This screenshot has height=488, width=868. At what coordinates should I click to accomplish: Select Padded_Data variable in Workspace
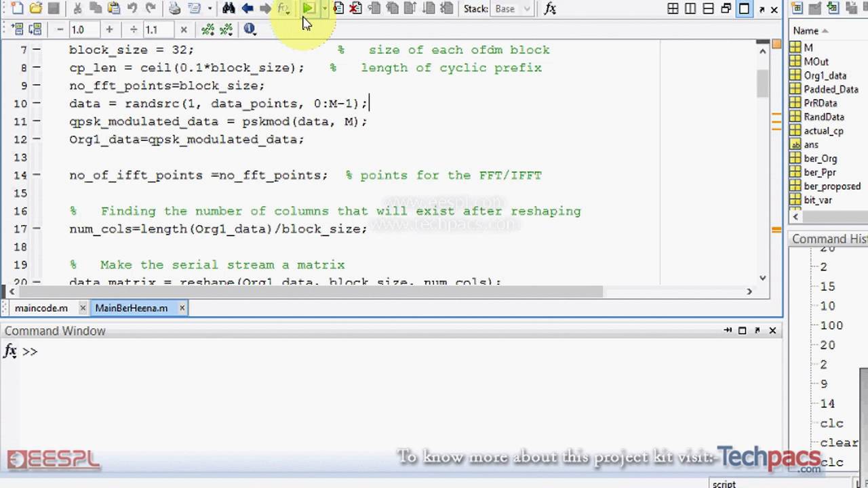(x=831, y=89)
